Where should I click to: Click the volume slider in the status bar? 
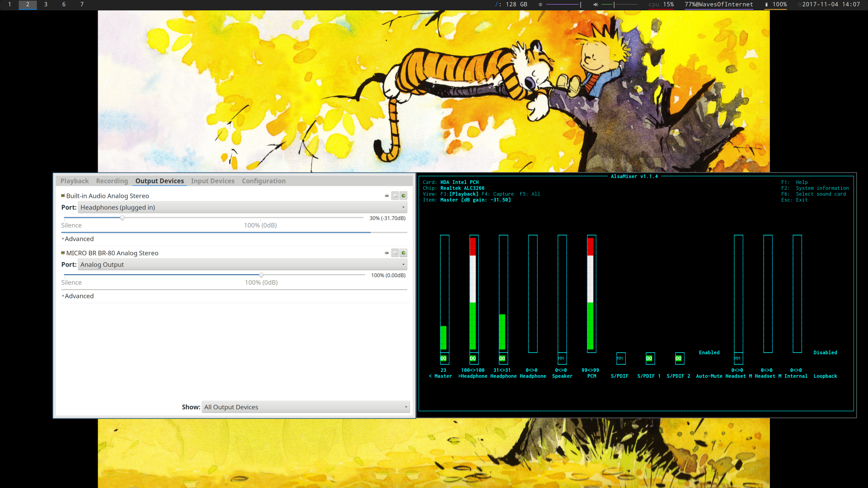pos(620,5)
